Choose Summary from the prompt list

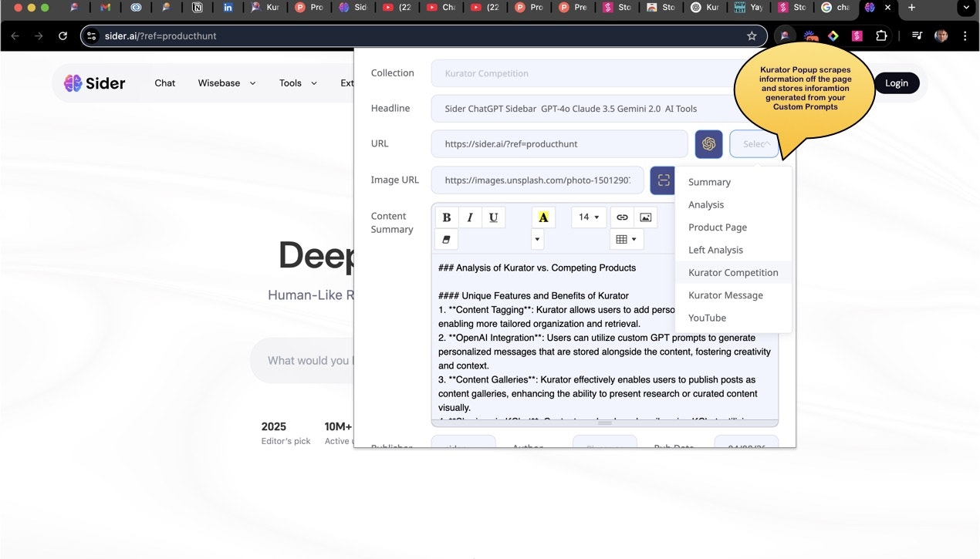point(733,182)
